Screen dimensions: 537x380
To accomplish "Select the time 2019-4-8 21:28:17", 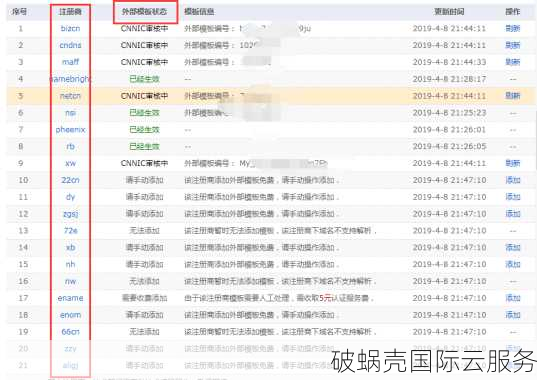I will click(449, 79).
